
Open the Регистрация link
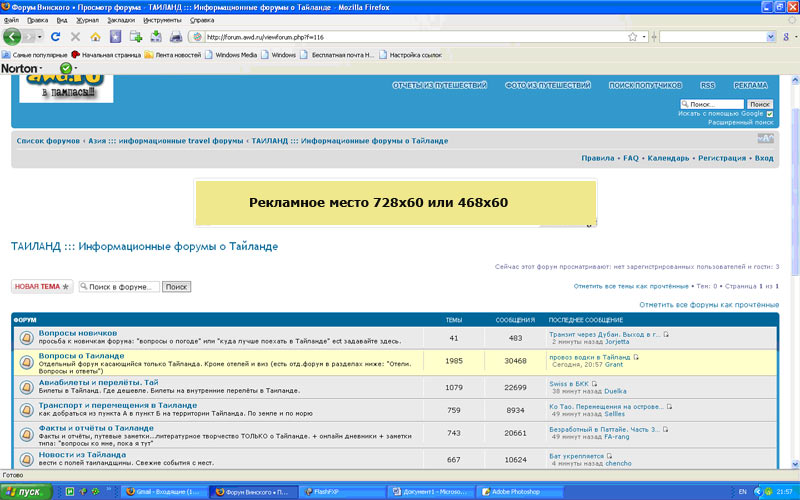[x=721, y=158]
